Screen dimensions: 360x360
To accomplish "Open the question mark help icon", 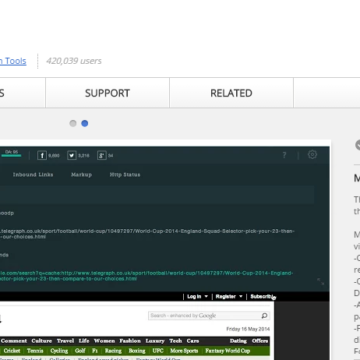I will point(284,155).
